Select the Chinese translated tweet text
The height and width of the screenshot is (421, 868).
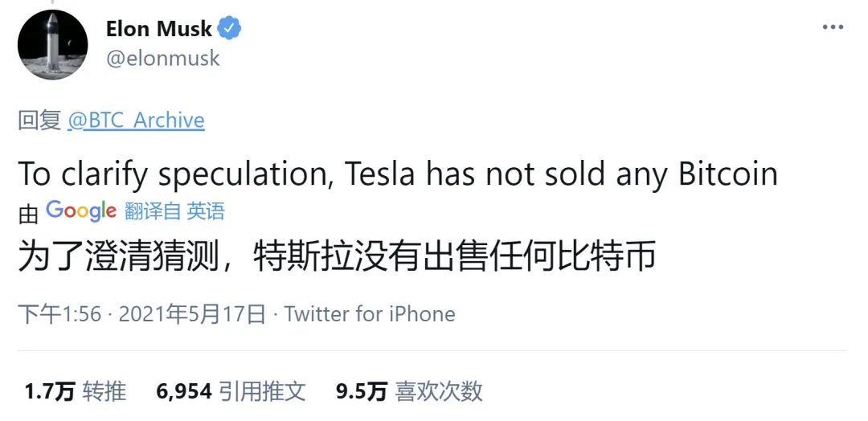338,257
